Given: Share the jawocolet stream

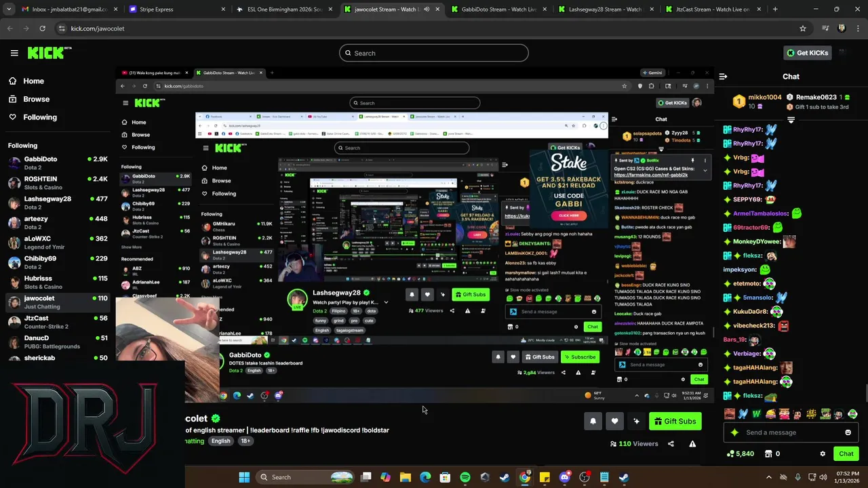Looking at the screenshot, I should pos(671,444).
